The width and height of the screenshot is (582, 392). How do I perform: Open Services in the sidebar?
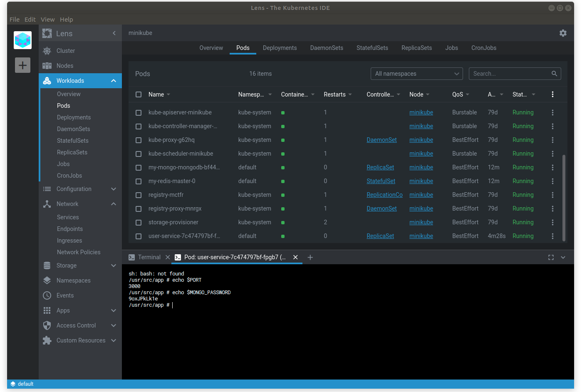coord(68,217)
